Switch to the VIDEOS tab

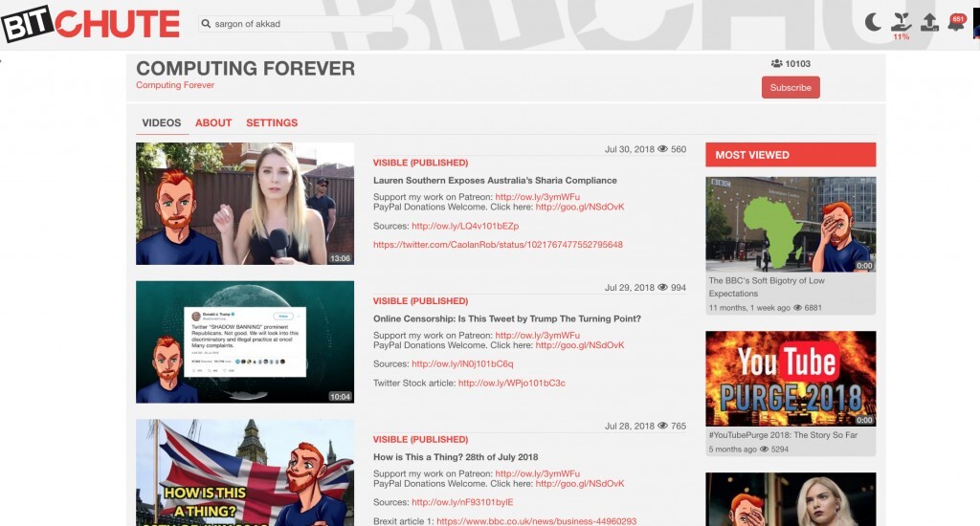coord(161,123)
